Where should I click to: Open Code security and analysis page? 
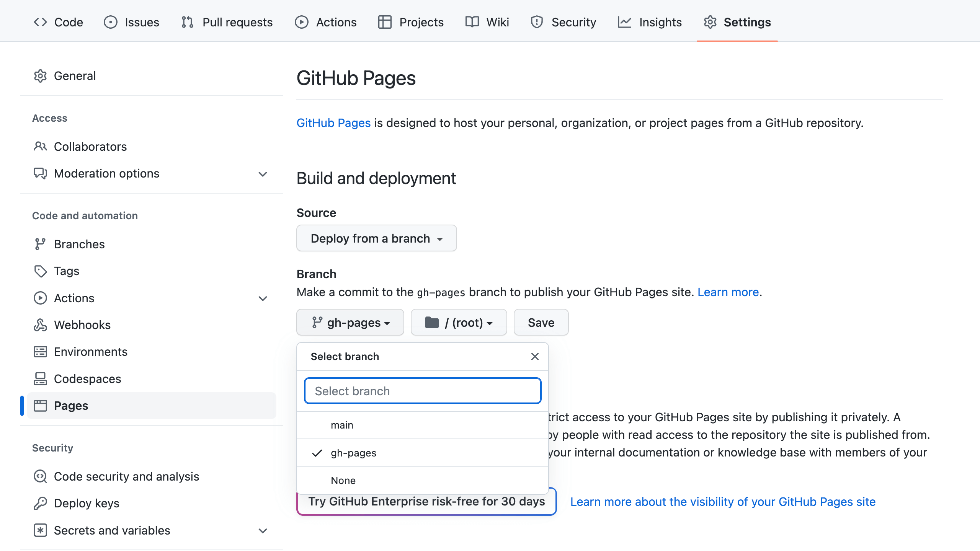pyautogui.click(x=126, y=476)
